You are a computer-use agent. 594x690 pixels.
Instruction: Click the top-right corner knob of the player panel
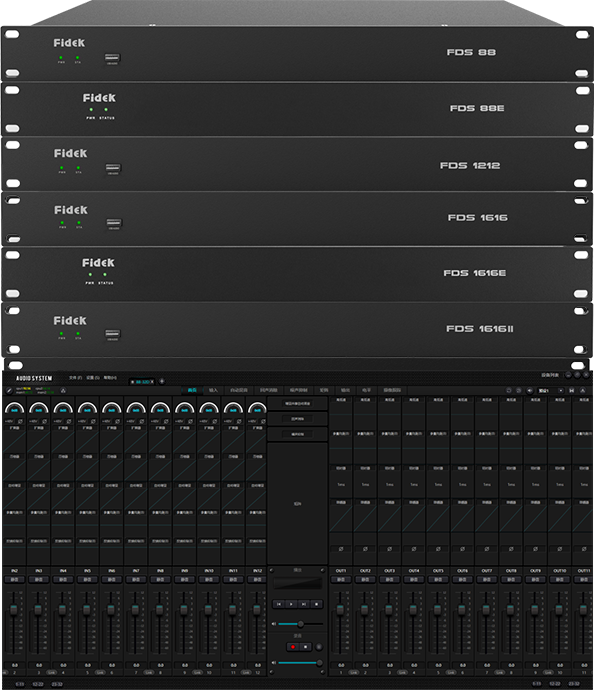[323, 570]
